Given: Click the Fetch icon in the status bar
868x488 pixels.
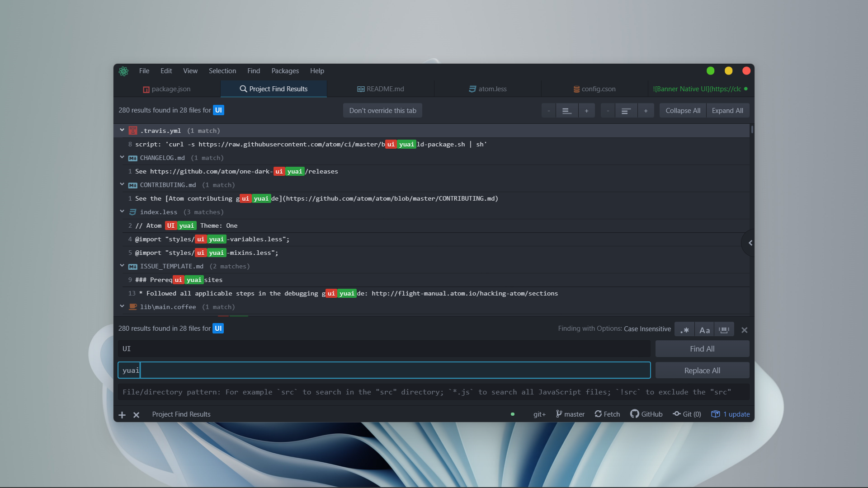Looking at the screenshot, I should 597,414.
